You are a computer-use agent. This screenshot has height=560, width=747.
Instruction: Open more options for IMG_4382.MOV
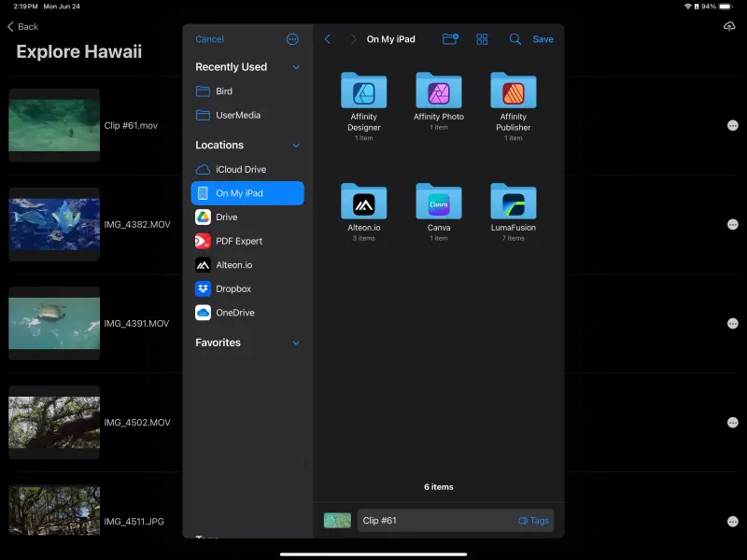pyautogui.click(x=732, y=224)
